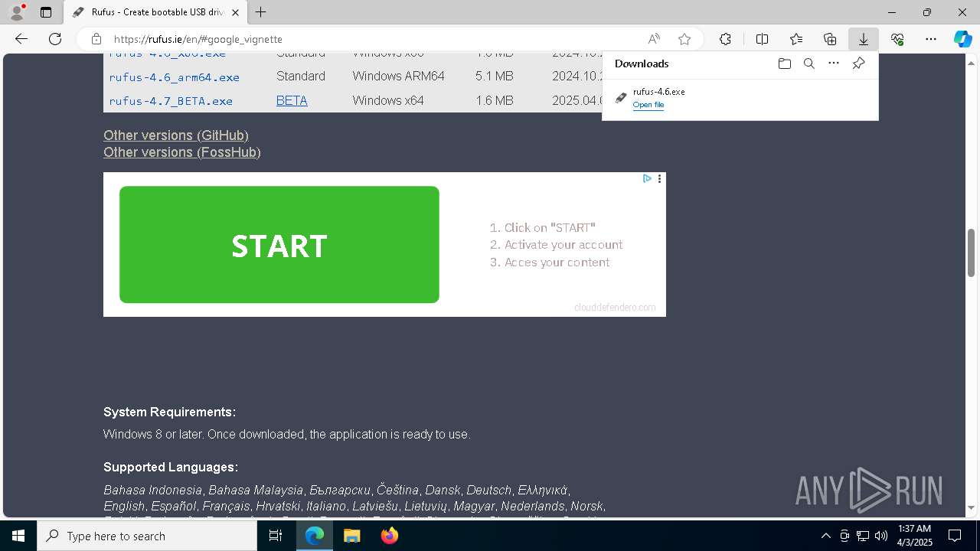Open Collections icon in toolbar
This screenshot has width=980, height=551.
(x=830, y=39)
